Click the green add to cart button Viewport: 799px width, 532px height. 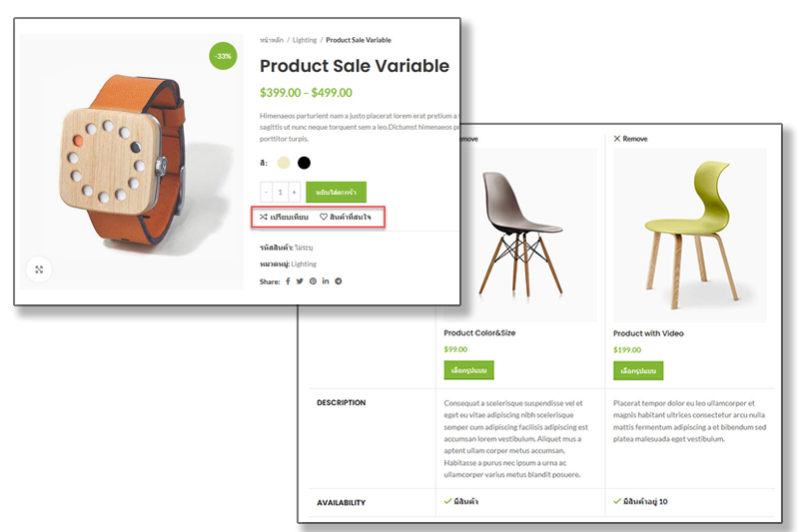336,192
